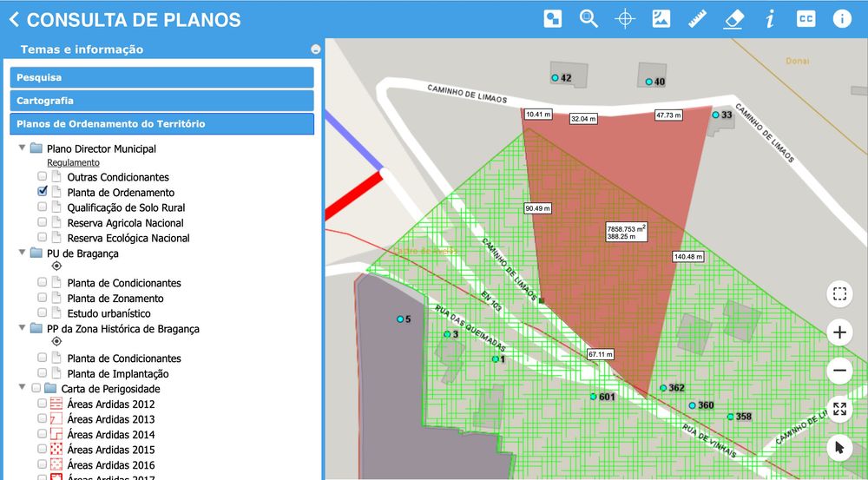Screen dimensions: 868x480
Task: Click address point 33 on map
Action: tap(715, 115)
